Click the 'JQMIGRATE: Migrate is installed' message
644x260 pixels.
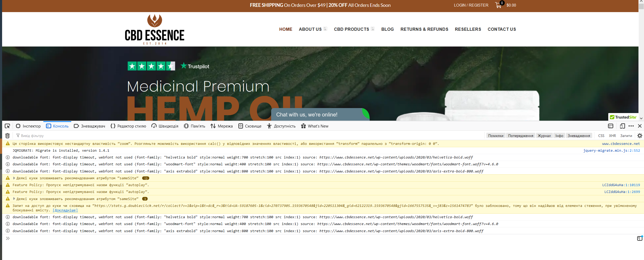point(61,151)
